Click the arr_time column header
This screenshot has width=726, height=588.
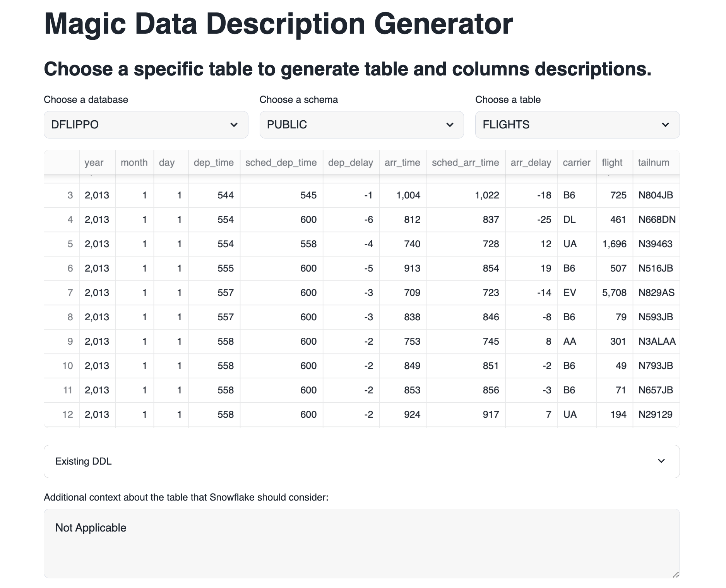(x=402, y=162)
